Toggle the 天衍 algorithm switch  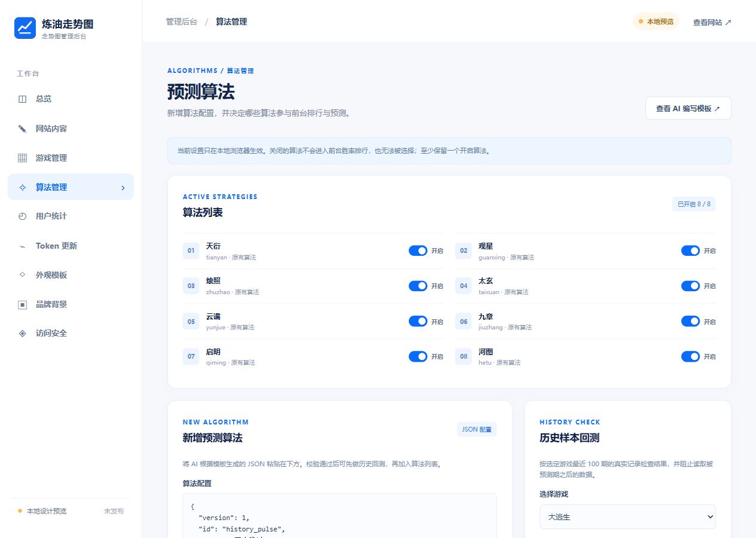418,251
